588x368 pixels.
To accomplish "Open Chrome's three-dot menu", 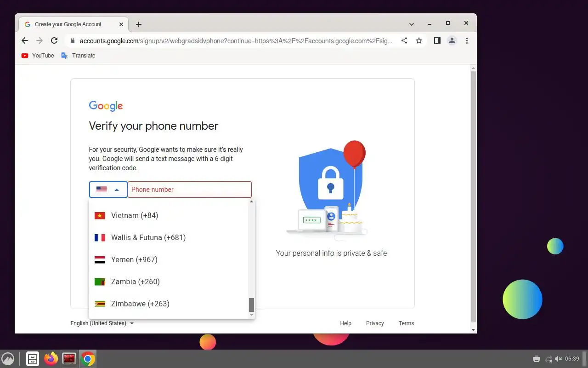I will pos(467,40).
